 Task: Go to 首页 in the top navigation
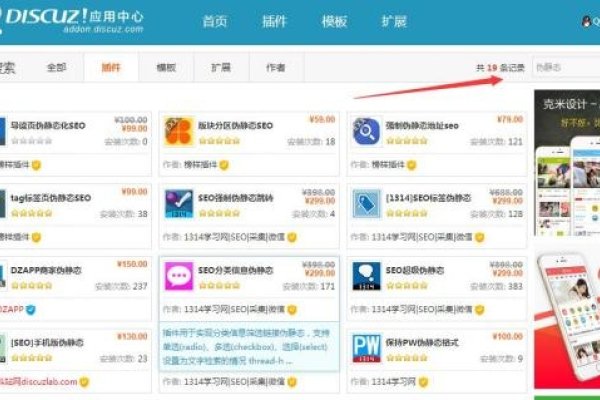215,21
